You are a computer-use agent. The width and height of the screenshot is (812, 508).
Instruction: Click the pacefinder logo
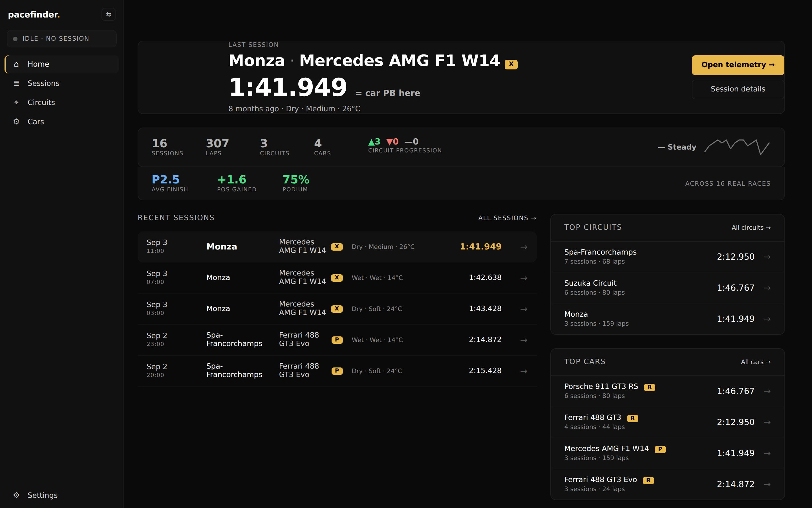tap(34, 14)
